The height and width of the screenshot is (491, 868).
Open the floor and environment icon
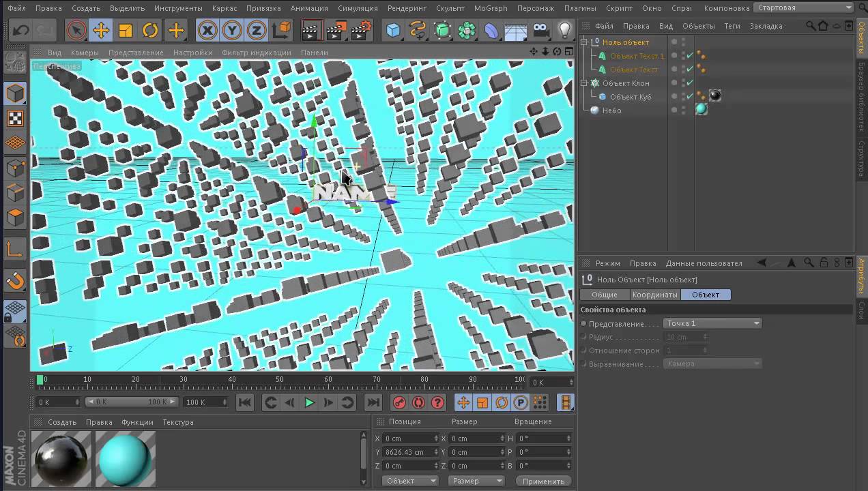[x=516, y=31]
